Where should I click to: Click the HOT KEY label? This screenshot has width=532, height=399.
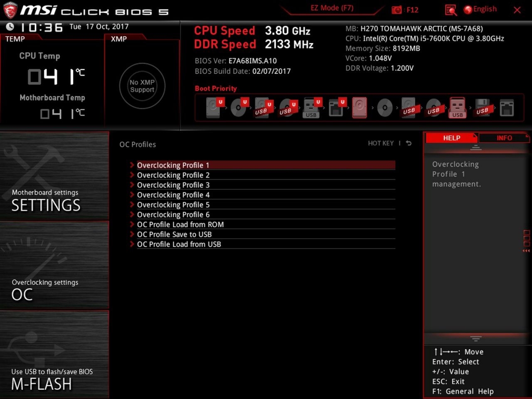click(x=381, y=143)
